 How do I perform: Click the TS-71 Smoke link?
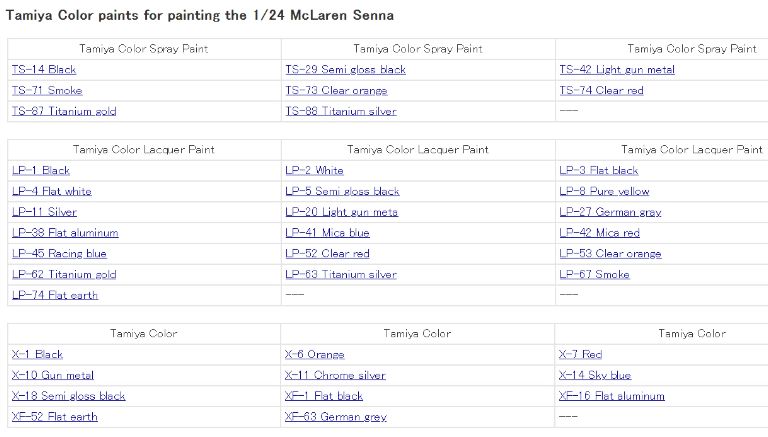pos(47,91)
